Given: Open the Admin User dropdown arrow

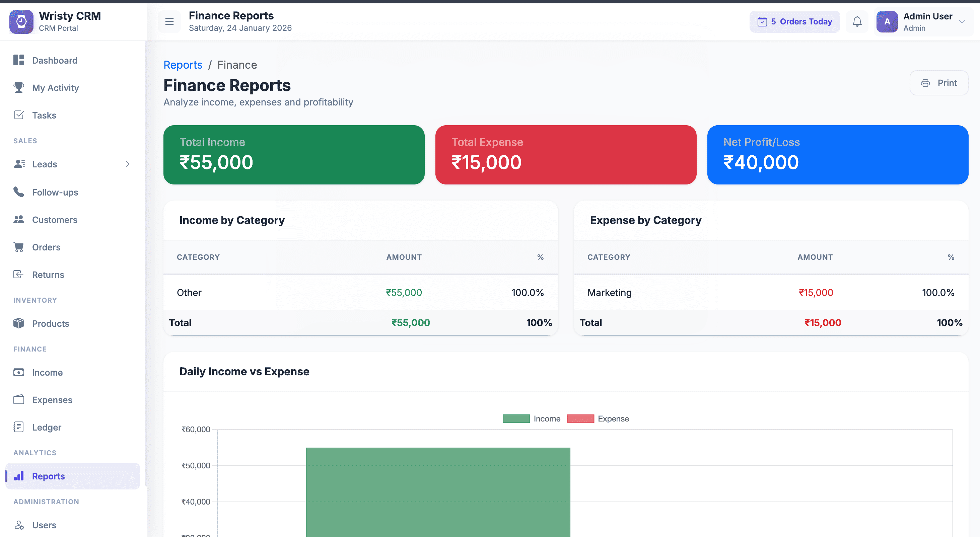Looking at the screenshot, I should 962,22.
